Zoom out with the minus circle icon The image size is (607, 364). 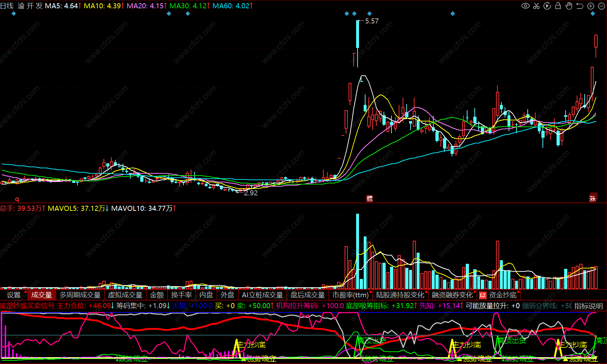pos(601,6)
